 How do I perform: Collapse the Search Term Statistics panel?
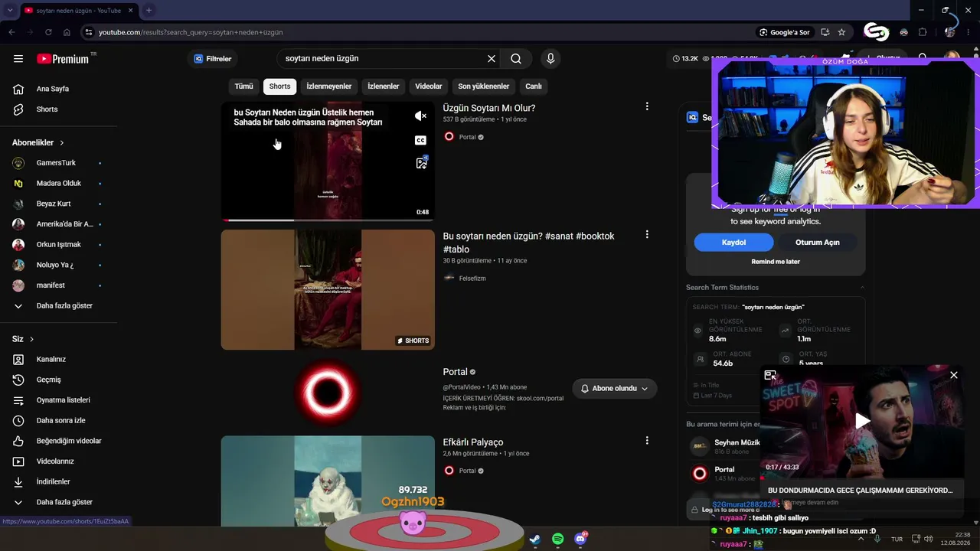point(862,288)
